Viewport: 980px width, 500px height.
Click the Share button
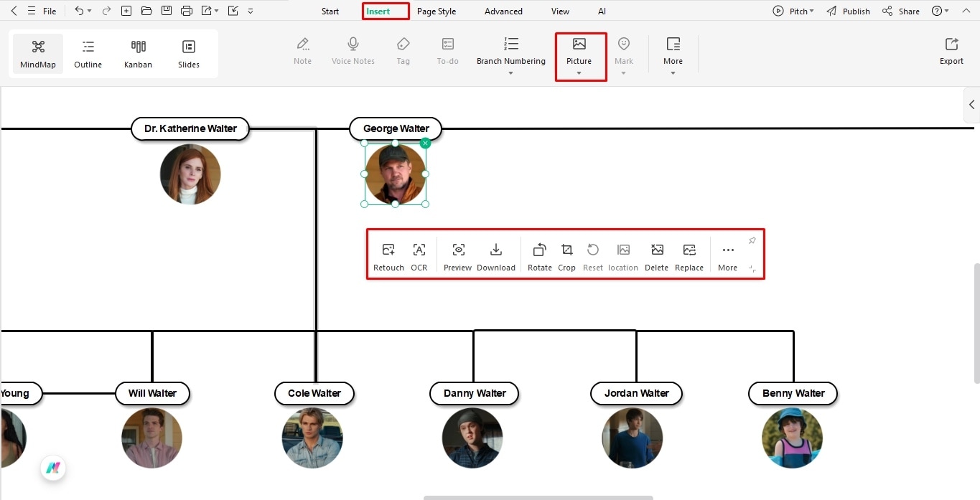tap(900, 11)
